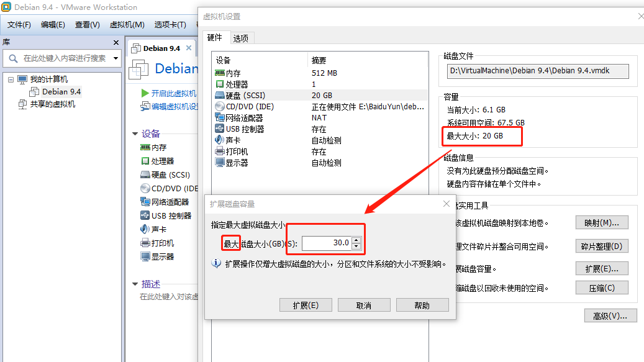The height and width of the screenshot is (362, 644).
Task: Select CD/DVD (IDE) icon in settings hardware list
Action: tap(220, 106)
